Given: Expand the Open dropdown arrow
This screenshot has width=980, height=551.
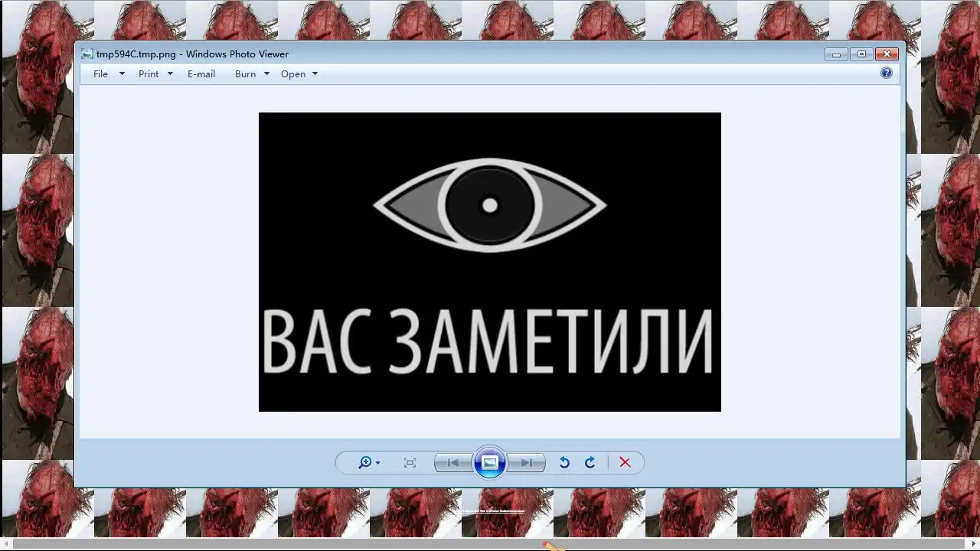Looking at the screenshot, I should [x=315, y=74].
